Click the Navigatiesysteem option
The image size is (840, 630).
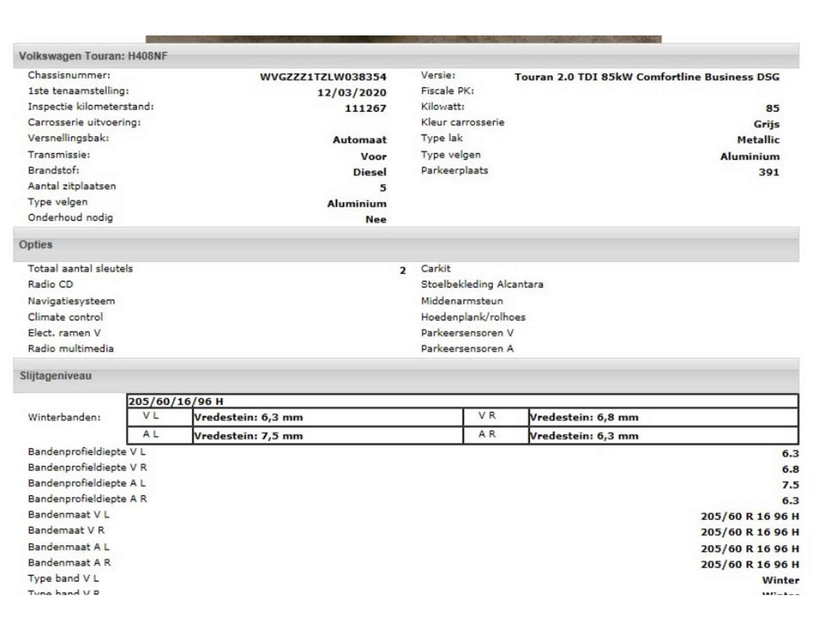(x=71, y=301)
